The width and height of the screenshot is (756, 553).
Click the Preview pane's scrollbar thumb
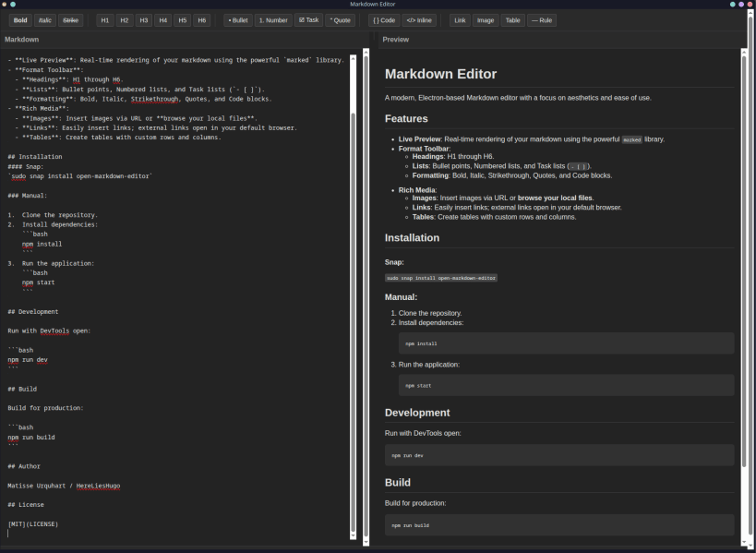[x=744, y=260]
